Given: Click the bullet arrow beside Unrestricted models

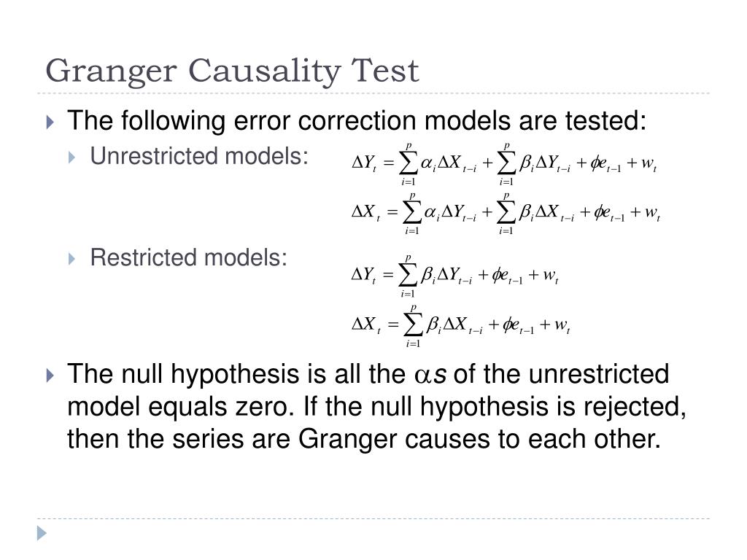Looking at the screenshot, I should coord(71,157).
